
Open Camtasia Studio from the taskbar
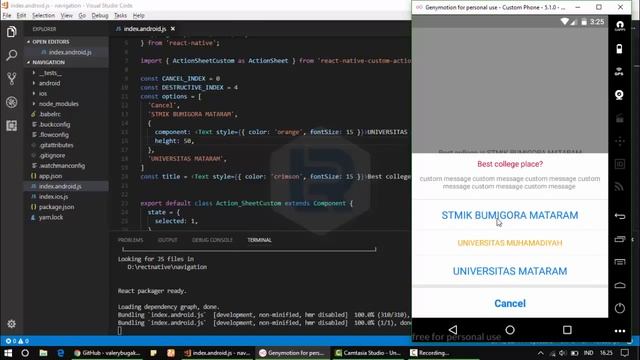pyautogui.click(x=367, y=353)
